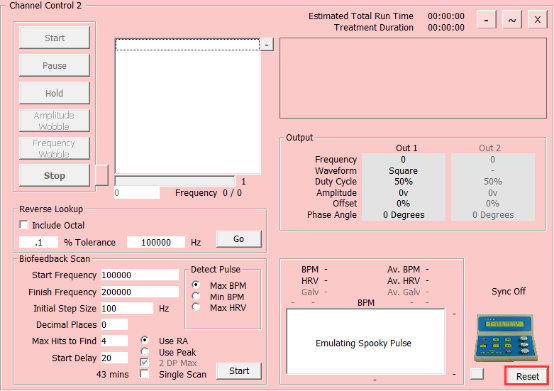
Task: Click the Start Frequency input field
Action: click(x=140, y=275)
